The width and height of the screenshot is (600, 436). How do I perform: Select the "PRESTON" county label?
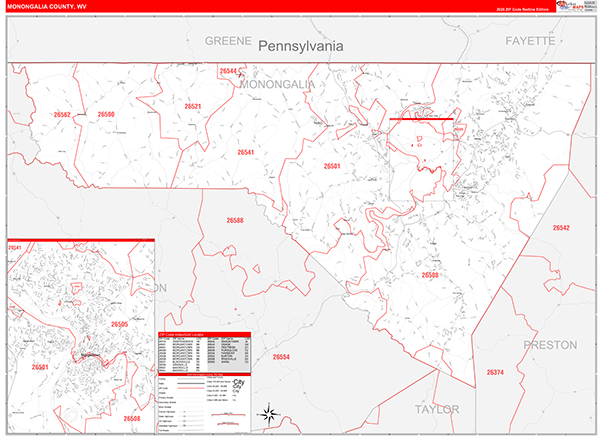click(x=550, y=345)
